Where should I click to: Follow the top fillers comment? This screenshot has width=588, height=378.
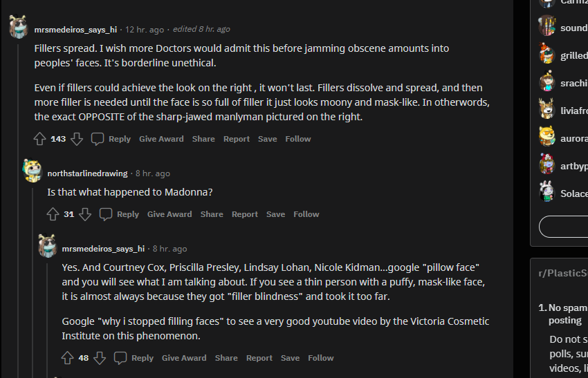point(298,139)
